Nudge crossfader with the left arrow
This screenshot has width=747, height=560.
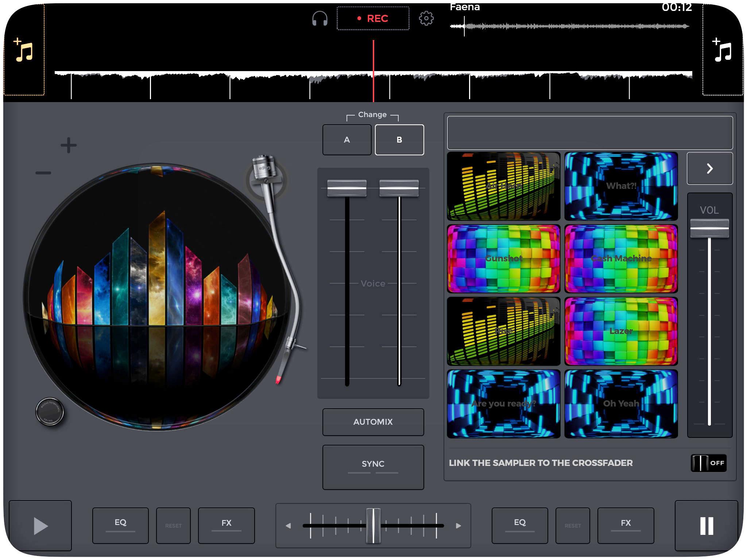coord(288,526)
